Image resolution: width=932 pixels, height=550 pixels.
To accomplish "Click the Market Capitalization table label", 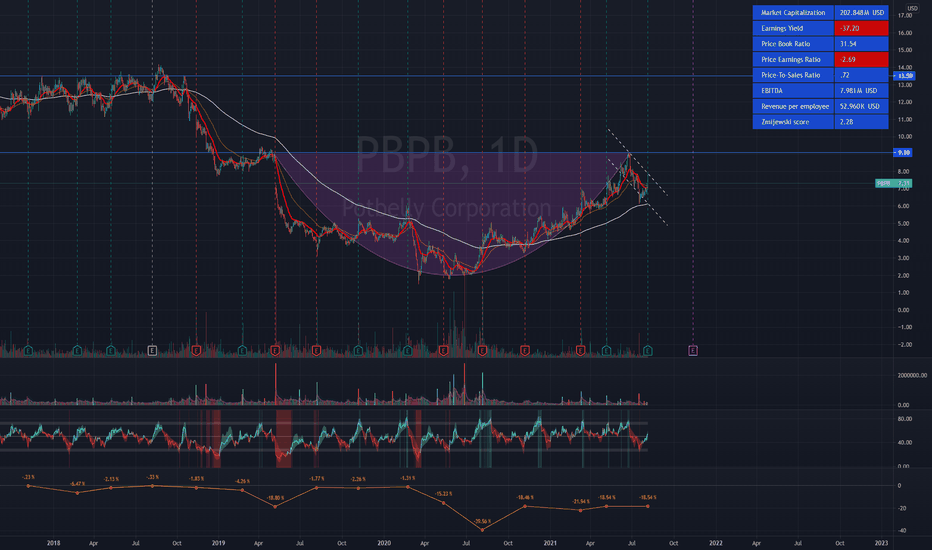I will pyautogui.click(x=793, y=12).
